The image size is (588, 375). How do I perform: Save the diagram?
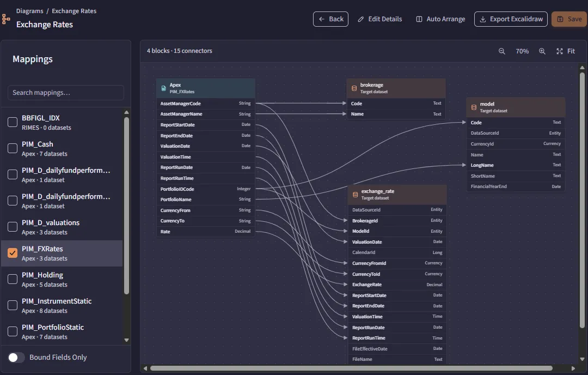point(569,19)
